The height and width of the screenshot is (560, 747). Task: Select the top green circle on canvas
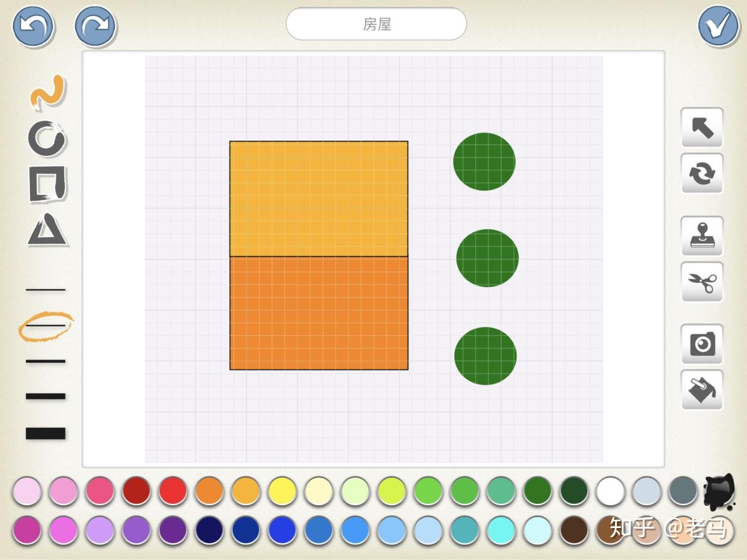pos(484,161)
